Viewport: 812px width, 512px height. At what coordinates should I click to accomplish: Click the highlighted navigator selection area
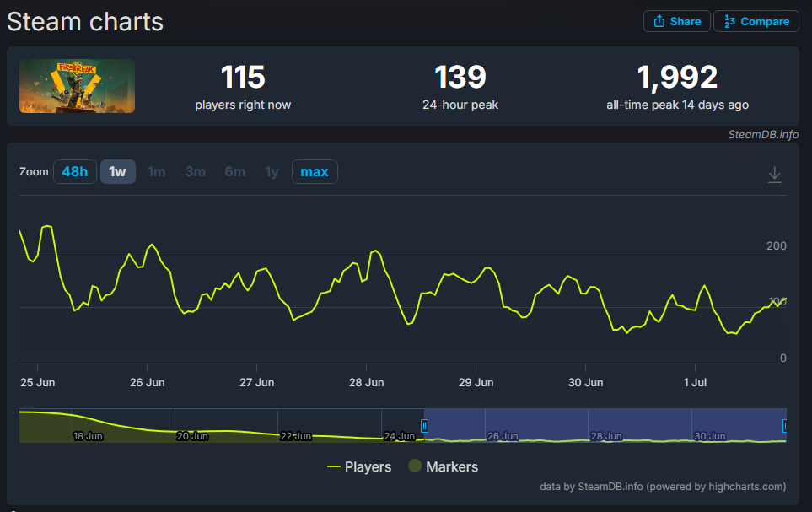point(605,424)
